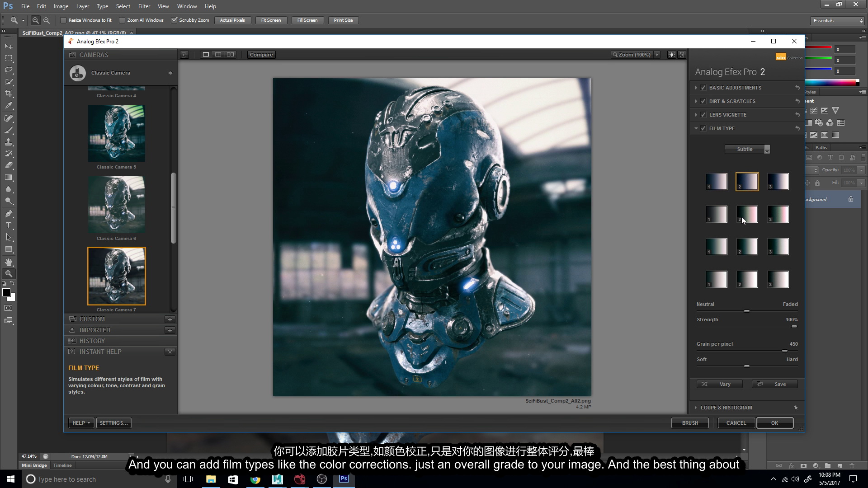This screenshot has width=868, height=488.
Task: Switch to the Paths tab
Action: coord(821,148)
